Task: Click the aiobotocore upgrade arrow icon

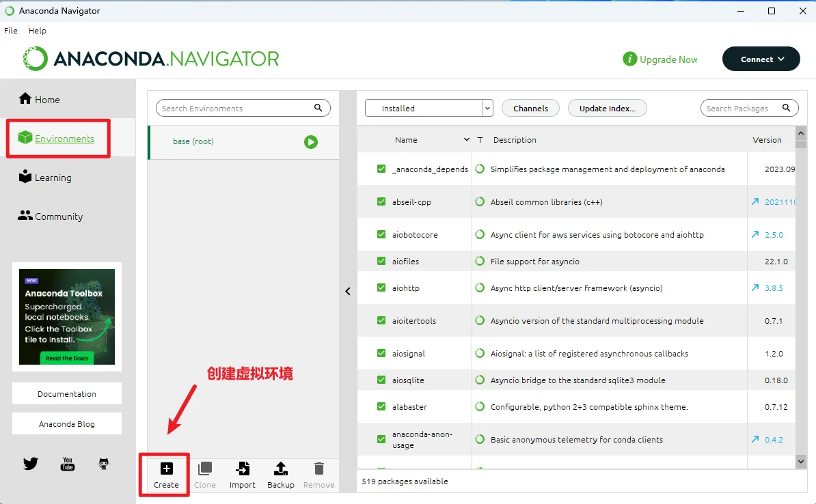Action: (x=755, y=234)
